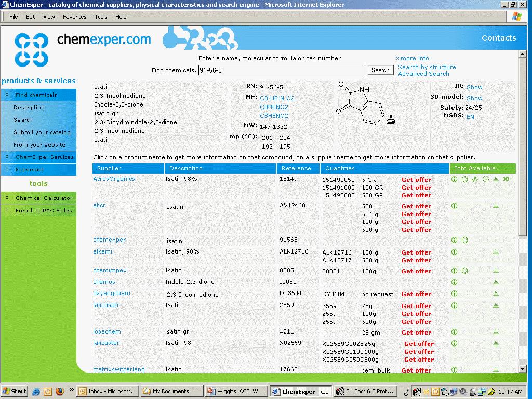This screenshot has width=532, height=399.
Task: Open the Description sidebar link
Action: point(29,107)
